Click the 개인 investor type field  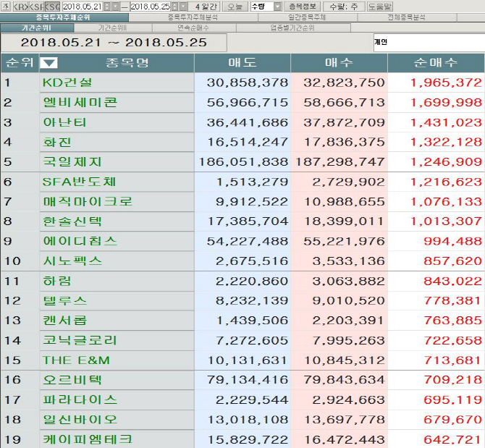[427, 43]
